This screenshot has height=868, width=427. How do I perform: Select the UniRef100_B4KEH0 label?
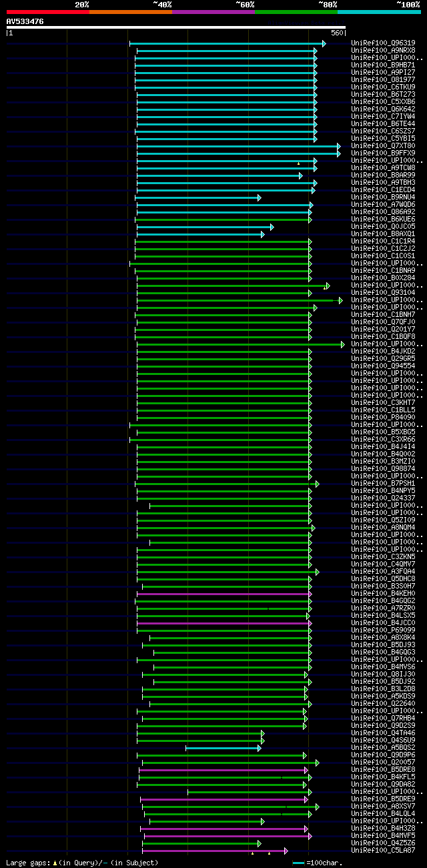(x=383, y=594)
